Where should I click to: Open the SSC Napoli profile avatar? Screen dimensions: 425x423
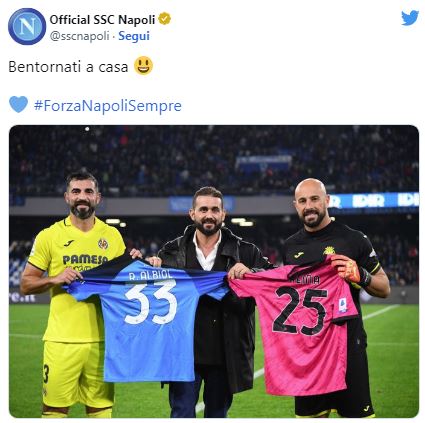[27, 26]
